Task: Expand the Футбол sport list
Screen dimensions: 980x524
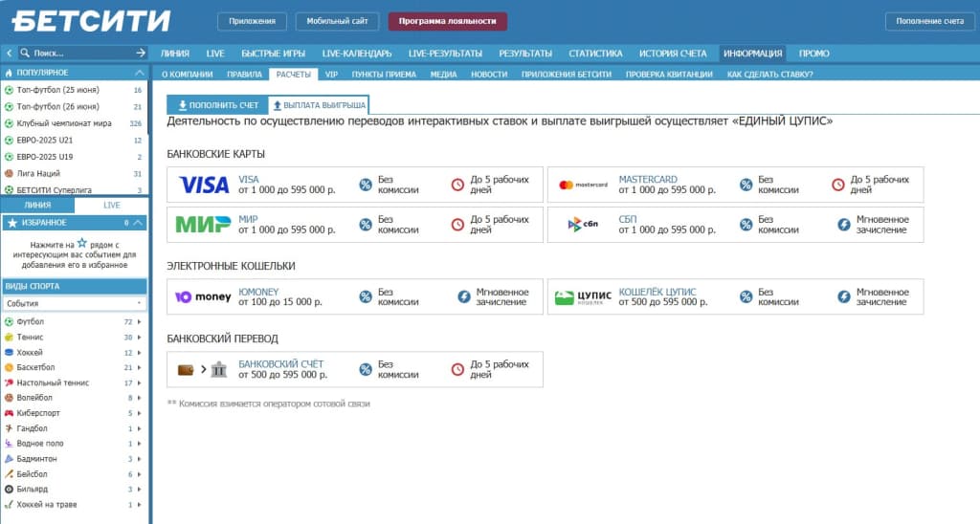Action: pos(139,321)
